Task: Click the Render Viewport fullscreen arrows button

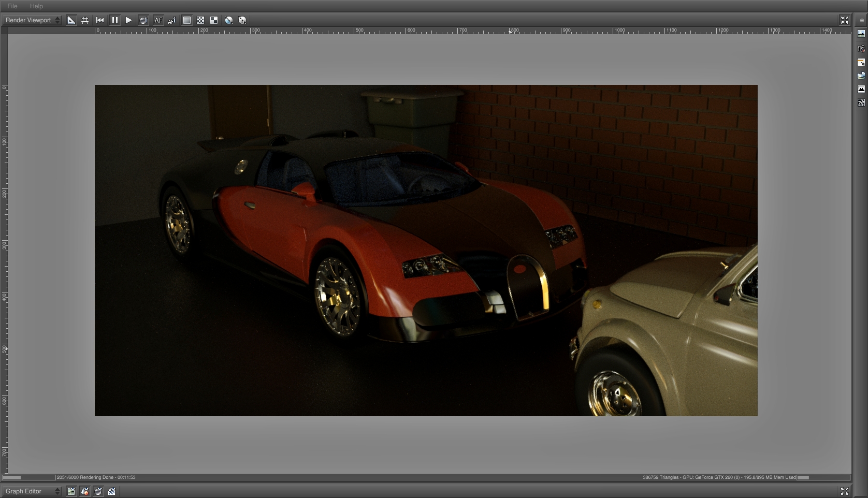Action: click(845, 20)
